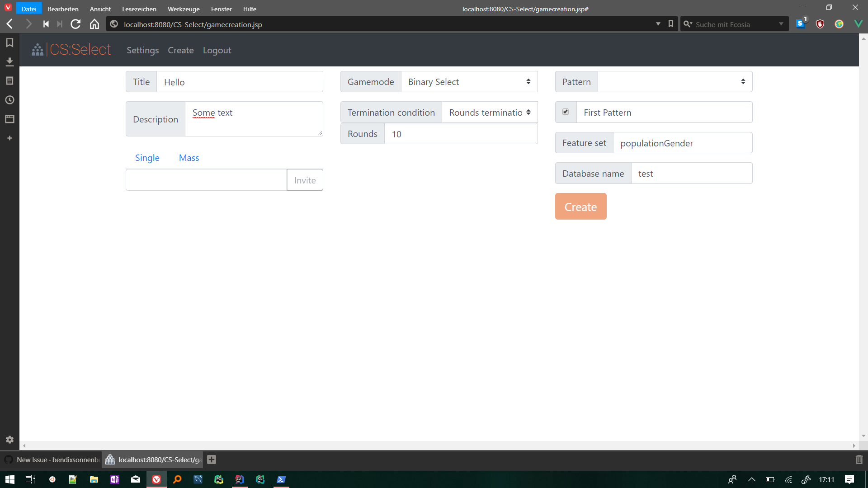Add a new web panel with the plus icon
868x488 pixels.
tap(9, 138)
